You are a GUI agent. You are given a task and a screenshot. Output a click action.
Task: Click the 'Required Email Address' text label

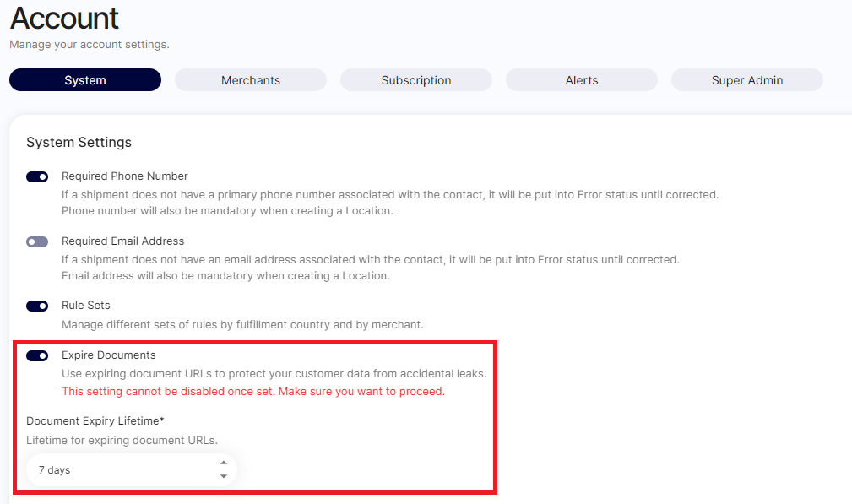122,241
